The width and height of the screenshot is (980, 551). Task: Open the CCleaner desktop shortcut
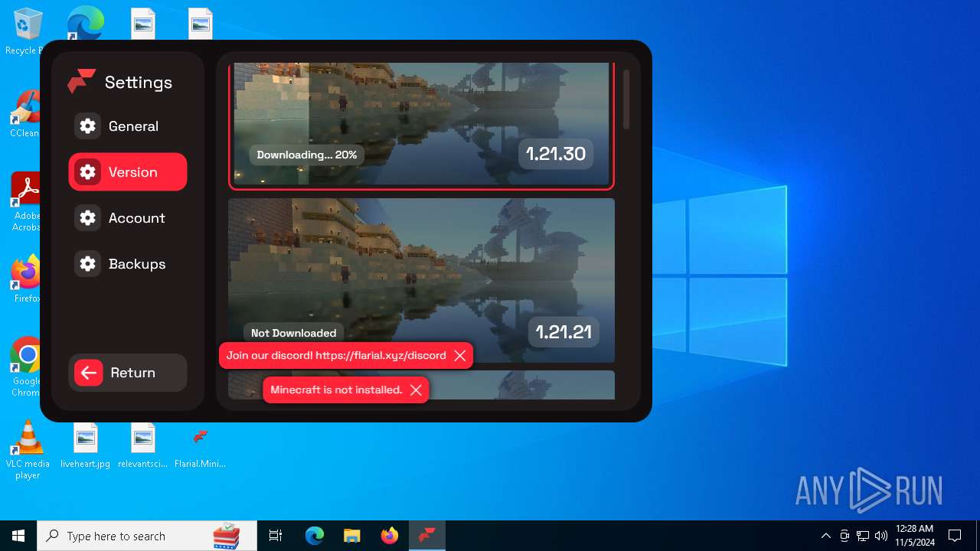coord(25,113)
